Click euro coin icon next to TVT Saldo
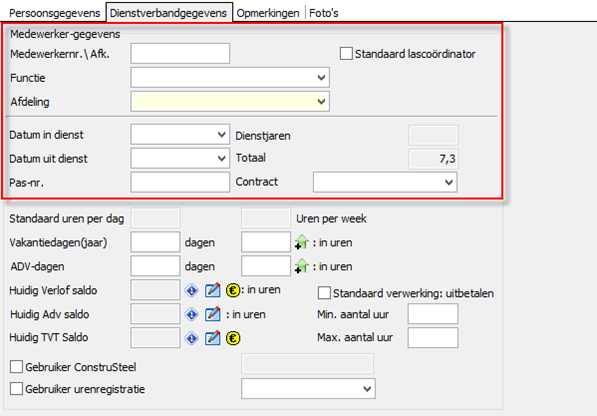This screenshot has height=416, width=597. click(x=233, y=338)
